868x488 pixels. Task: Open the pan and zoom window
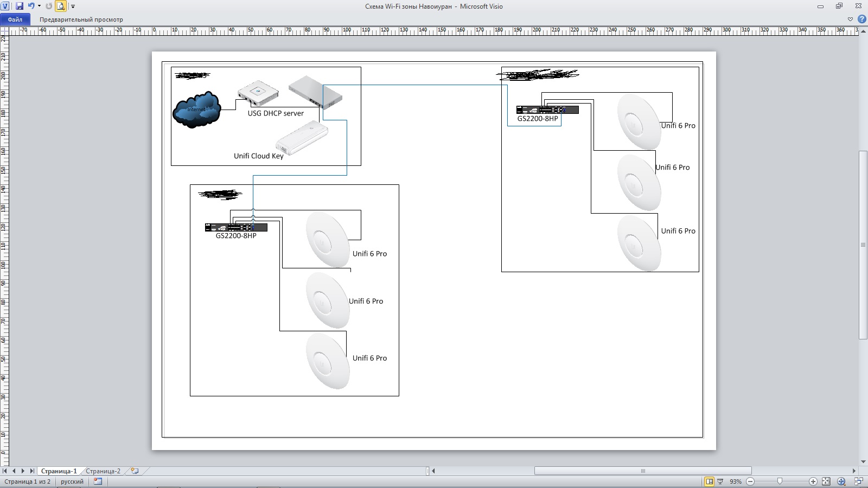[841, 481]
